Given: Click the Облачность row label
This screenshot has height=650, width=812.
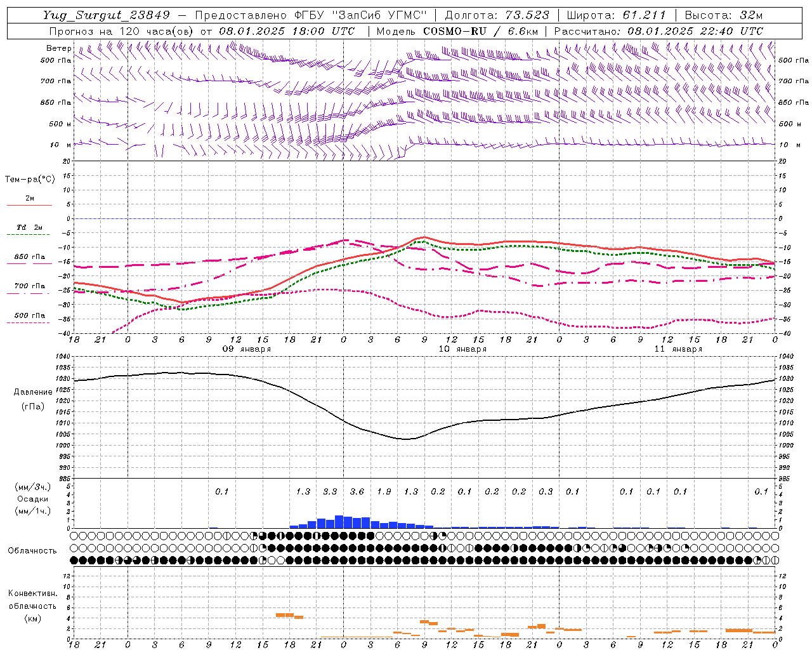Looking at the screenshot, I should pyautogui.click(x=32, y=551).
